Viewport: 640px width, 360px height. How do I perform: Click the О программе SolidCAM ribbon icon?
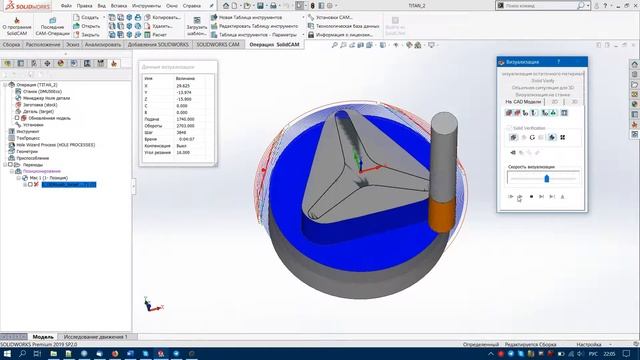tap(16, 26)
